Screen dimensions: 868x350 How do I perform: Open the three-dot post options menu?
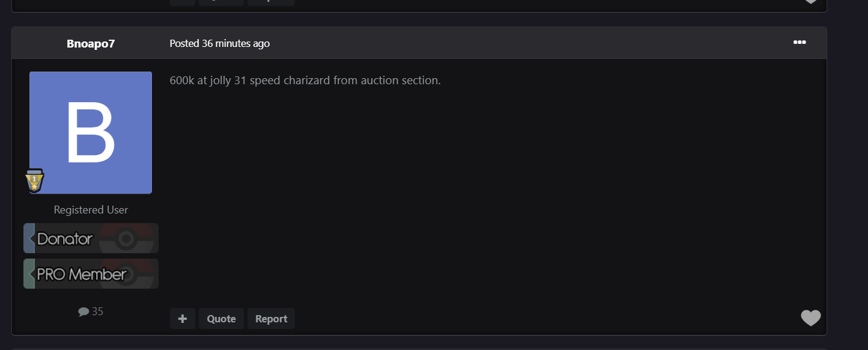point(799,42)
